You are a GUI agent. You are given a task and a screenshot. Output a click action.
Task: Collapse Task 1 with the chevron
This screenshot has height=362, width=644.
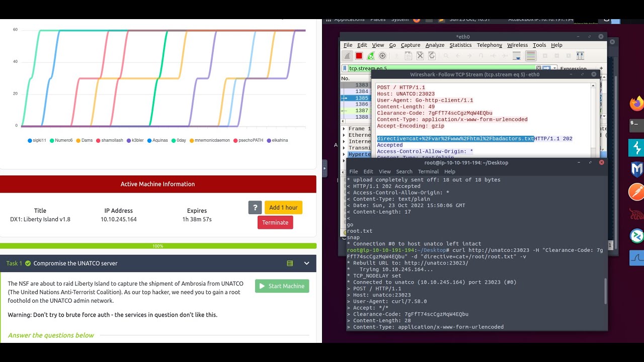click(x=306, y=263)
